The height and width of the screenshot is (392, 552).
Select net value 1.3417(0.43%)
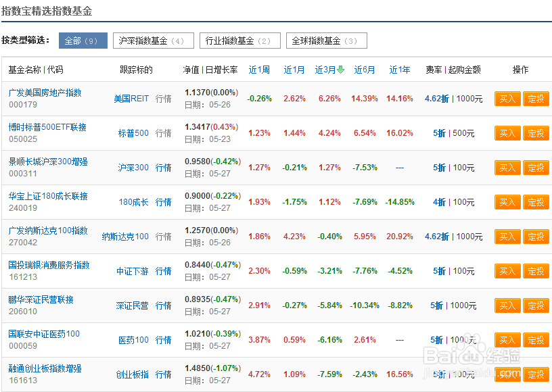[x=212, y=127]
